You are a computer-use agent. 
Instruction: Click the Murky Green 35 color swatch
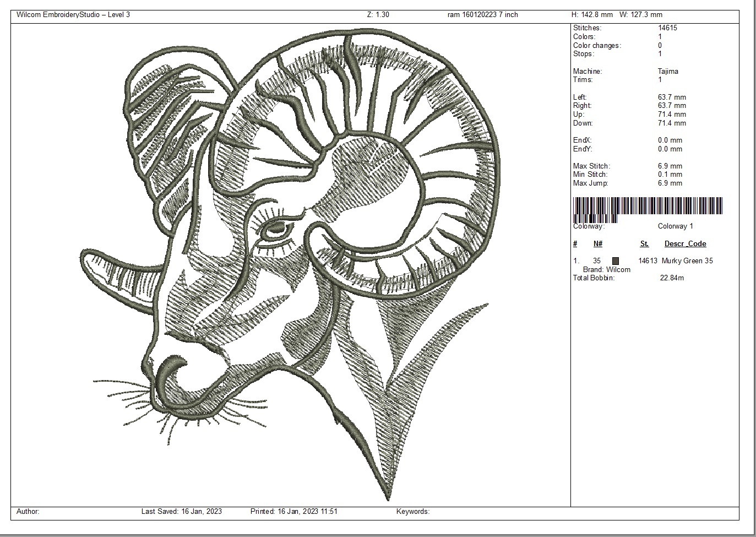point(616,261)
